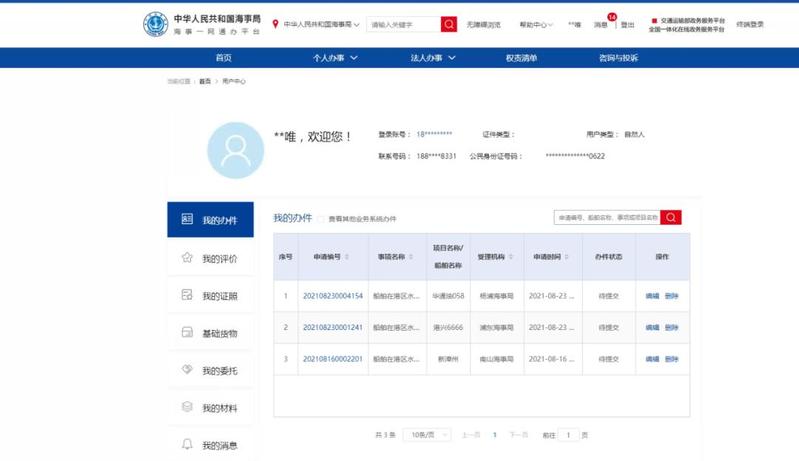Open application number 202108230004154 link
This screenshot has width=799, height=461.
(333, 296)
